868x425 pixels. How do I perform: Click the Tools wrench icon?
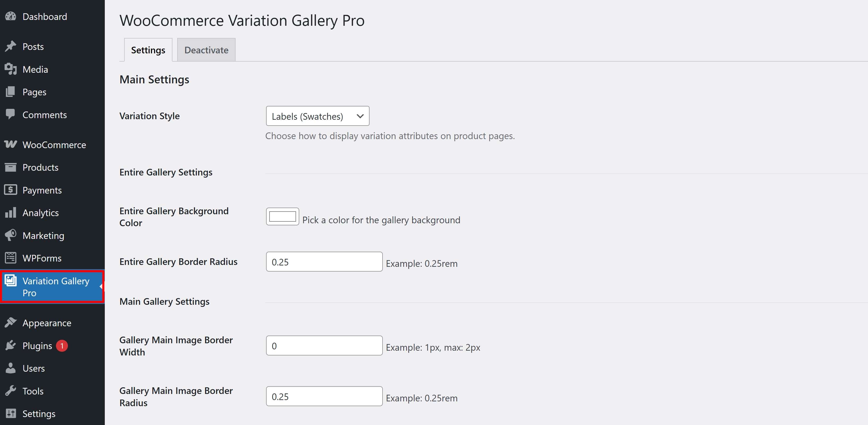coord(11,390)
